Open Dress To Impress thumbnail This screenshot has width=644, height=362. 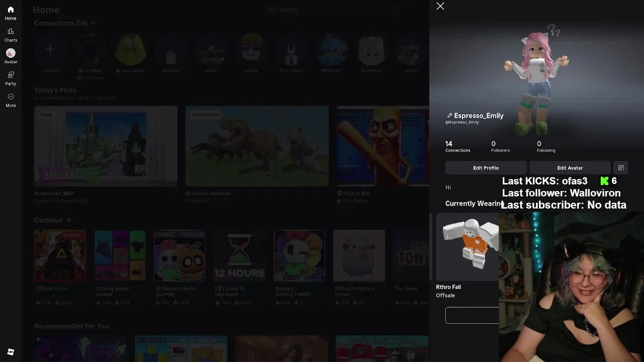(239, 256)
